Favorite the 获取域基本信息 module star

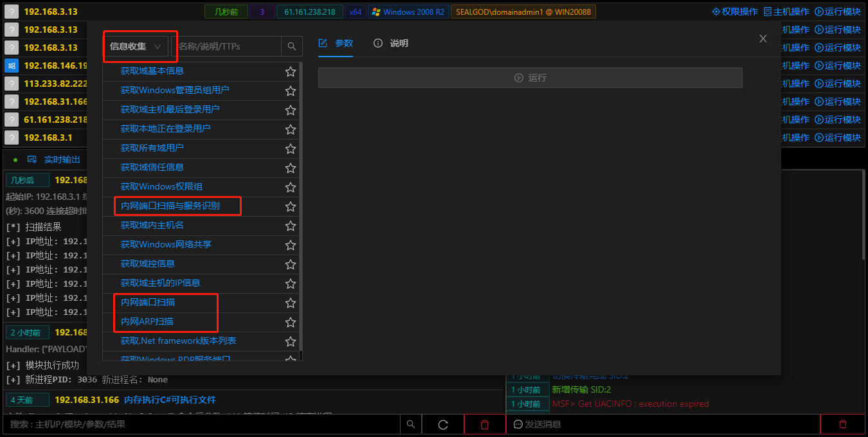291,72
